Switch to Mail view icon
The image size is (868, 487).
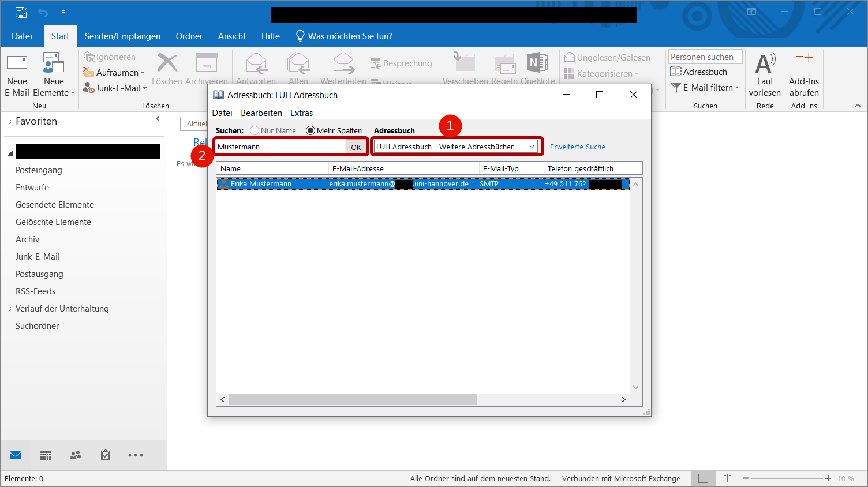click(16, 455)
